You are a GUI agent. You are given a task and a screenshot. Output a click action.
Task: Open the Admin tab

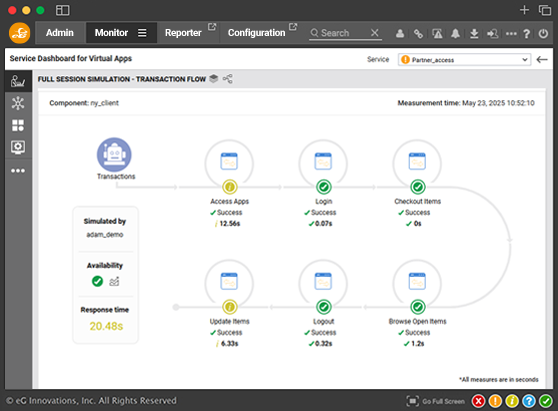[x=60, y=33]
